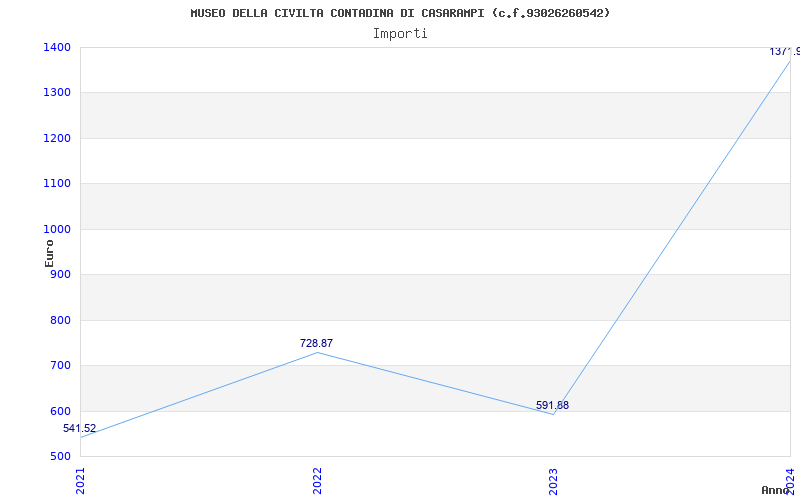Select the 728.87 data label
Viewport: 800px width, 500px height.
click(316, 343)
